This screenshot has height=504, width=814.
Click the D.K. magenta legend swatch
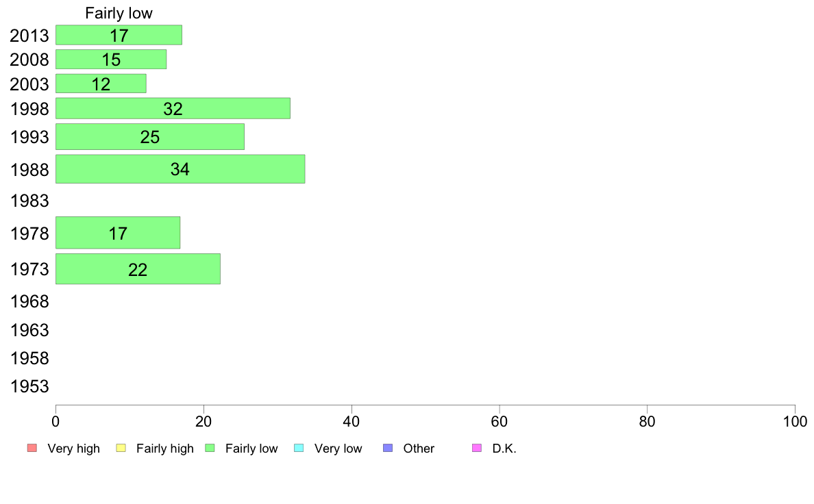[477, 448]
